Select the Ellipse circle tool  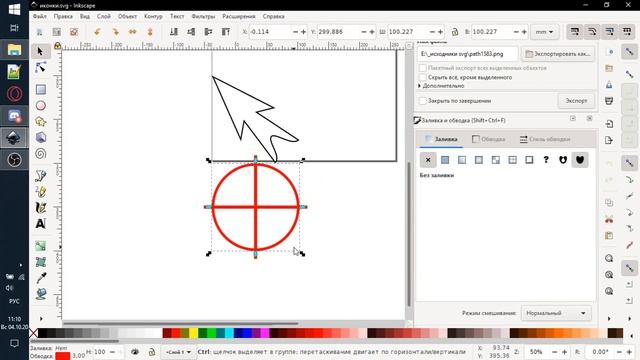40,106
